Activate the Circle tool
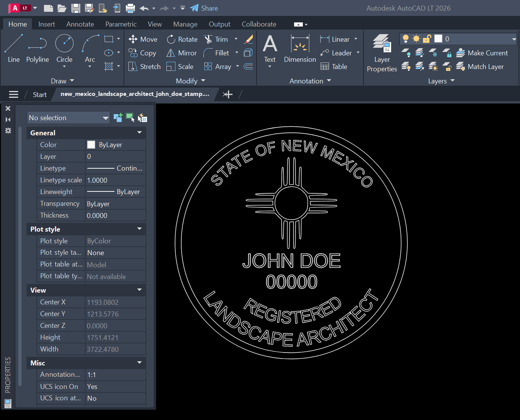The height and width of the screenshot is (420, 520). 64,49
